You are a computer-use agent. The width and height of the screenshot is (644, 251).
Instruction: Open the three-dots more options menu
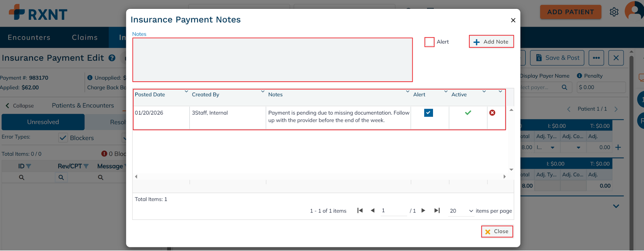(x=596, y=58)
